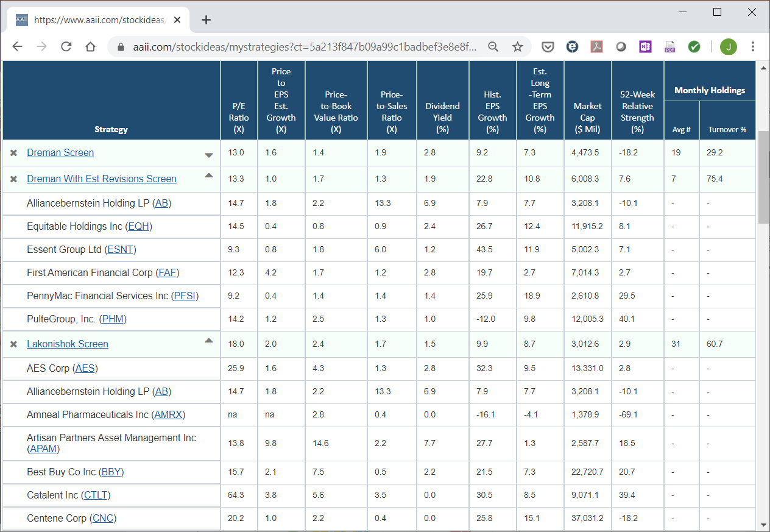Open the Pocket extension icon
Viewport: 770px width, 532px height.
[548, 47]
